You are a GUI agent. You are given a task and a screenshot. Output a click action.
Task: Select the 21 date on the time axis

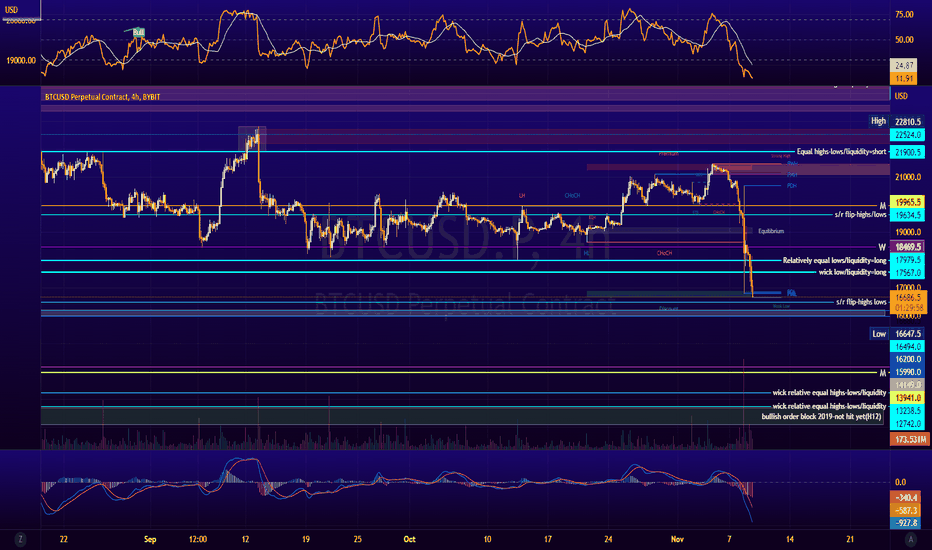click(850, 539)
